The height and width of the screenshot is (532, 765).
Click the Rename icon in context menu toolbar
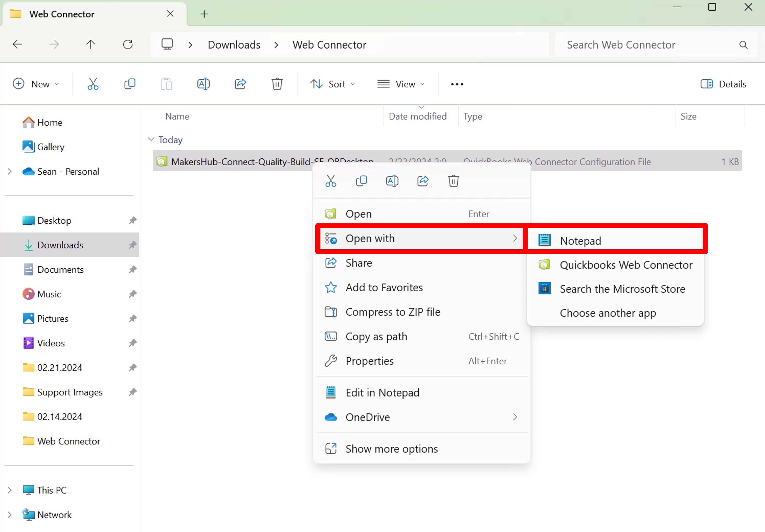coord(392,181)
